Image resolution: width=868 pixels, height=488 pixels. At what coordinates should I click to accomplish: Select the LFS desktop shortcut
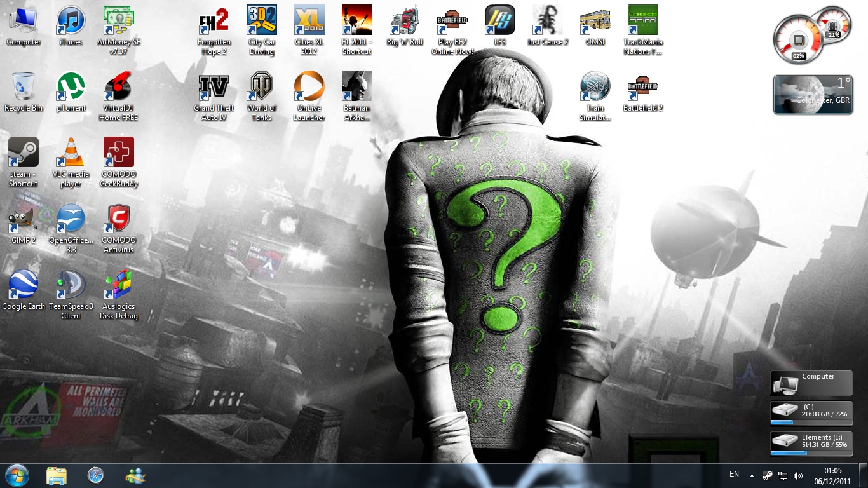pyautogui.click(x=500, y=26)
